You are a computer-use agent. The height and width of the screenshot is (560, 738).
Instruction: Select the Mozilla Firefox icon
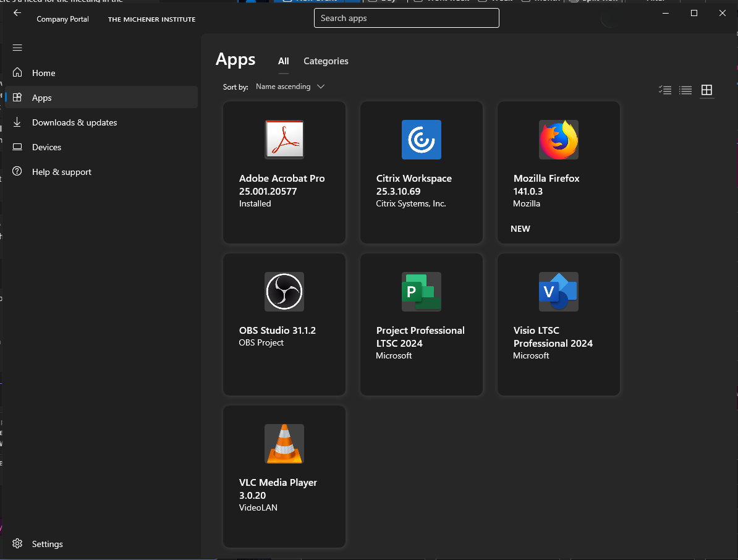coord(558,140)
